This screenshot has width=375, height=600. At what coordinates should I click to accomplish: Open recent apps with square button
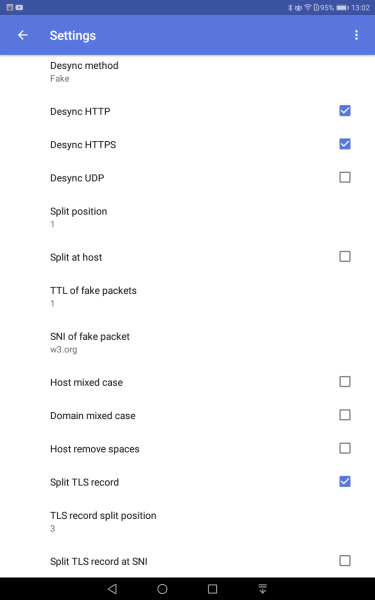212,589
